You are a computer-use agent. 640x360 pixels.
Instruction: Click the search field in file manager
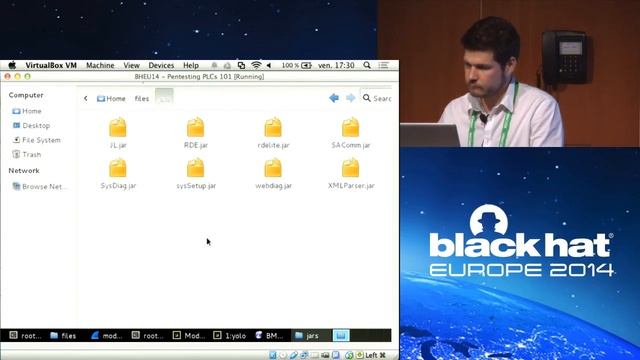pos(376,98)
